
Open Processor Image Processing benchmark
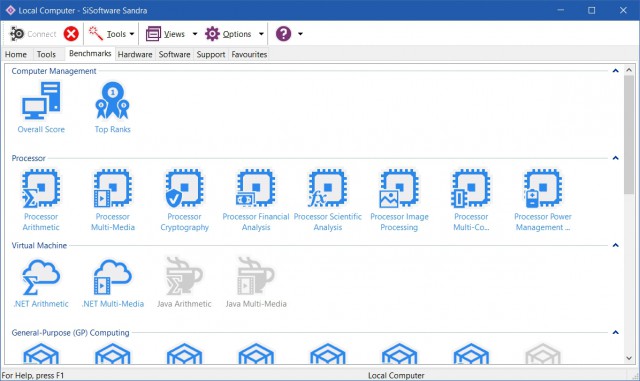[399, 200]
